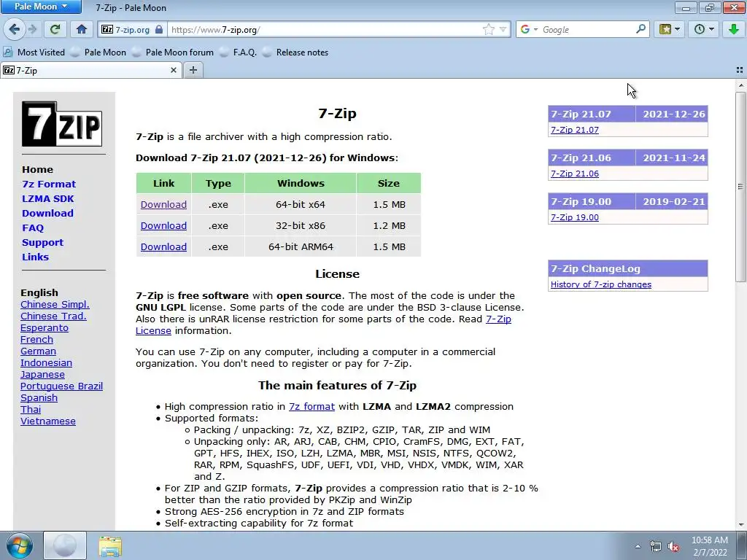Open the 7-Zip 19.00 news link
The width and height of the screenshot is (747, 560).
pos(575,217)
